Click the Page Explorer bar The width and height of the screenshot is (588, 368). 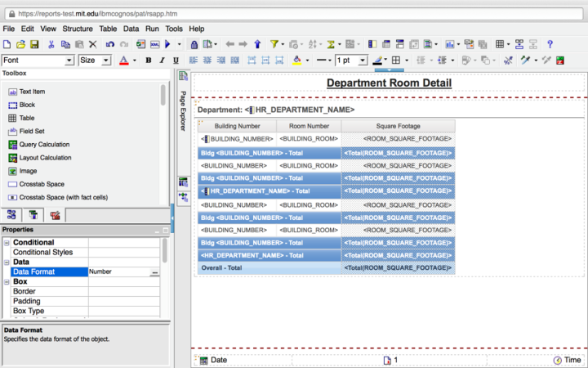183,110
